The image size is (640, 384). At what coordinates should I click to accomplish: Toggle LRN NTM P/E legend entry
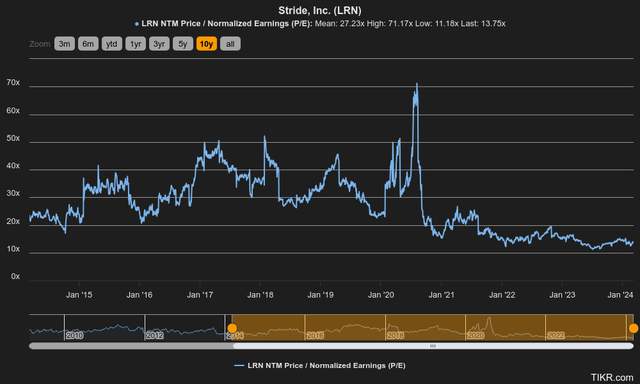coord(320,366)
